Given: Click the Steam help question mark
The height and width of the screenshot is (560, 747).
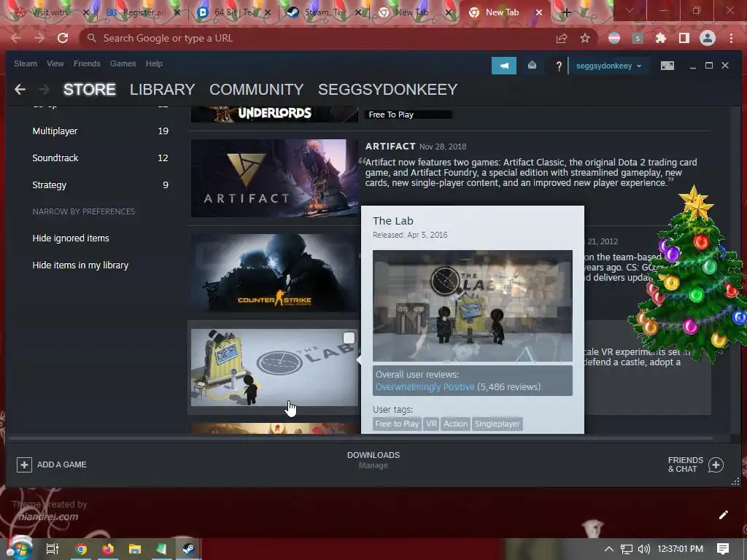Looking at the screenshot, I should (x=559, y=66).
